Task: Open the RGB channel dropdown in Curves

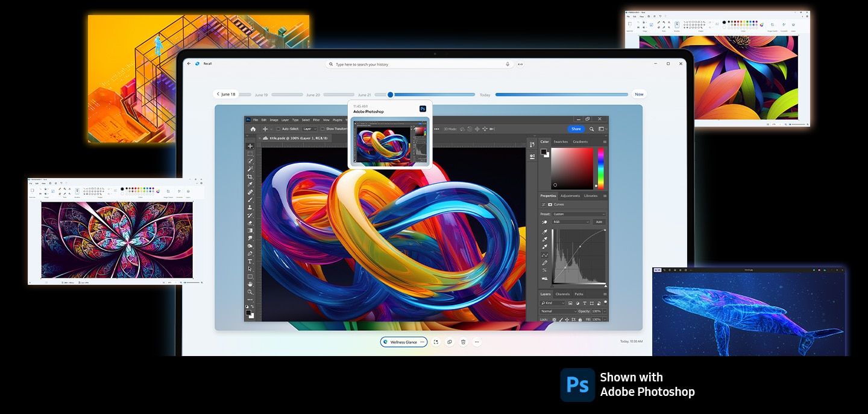Action: point(571,222)
